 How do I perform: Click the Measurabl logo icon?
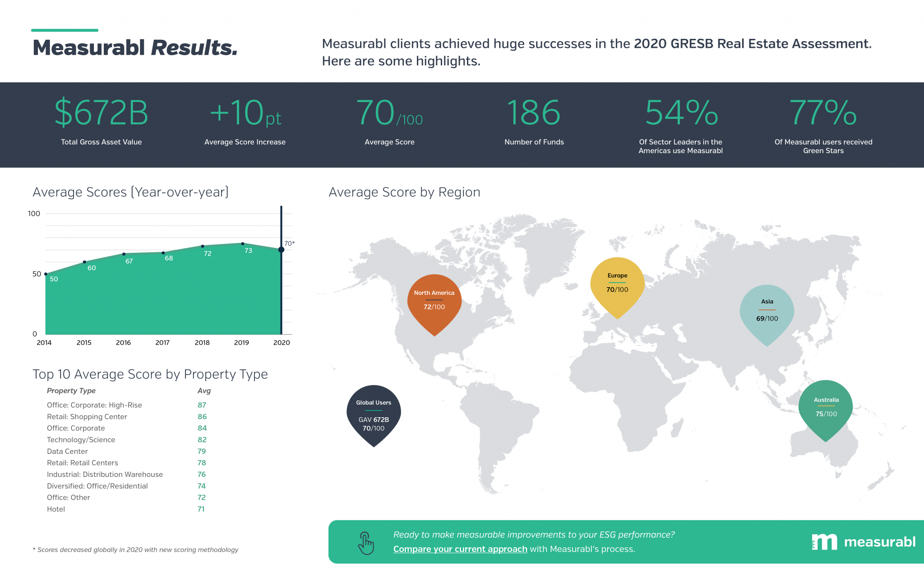pos(825,542)
